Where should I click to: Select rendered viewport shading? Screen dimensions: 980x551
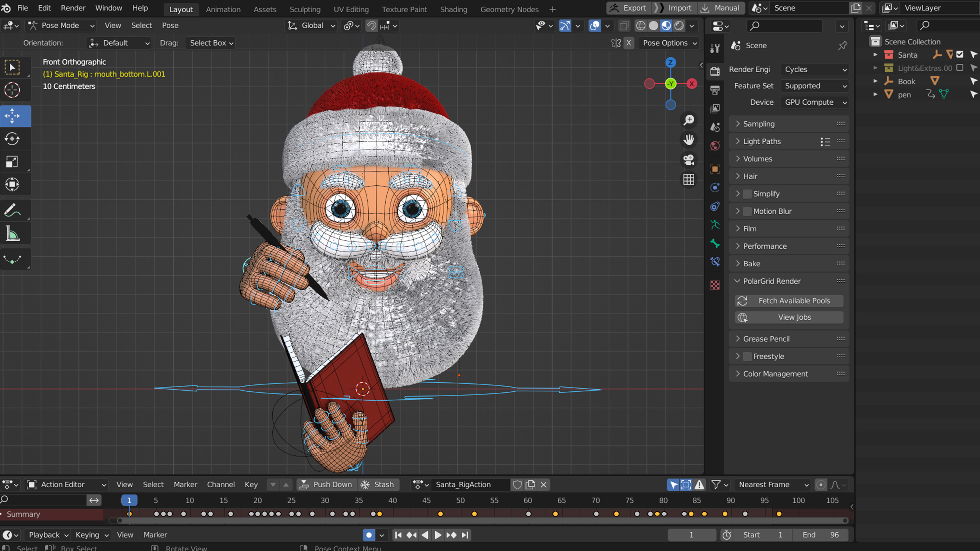point(679,26)
